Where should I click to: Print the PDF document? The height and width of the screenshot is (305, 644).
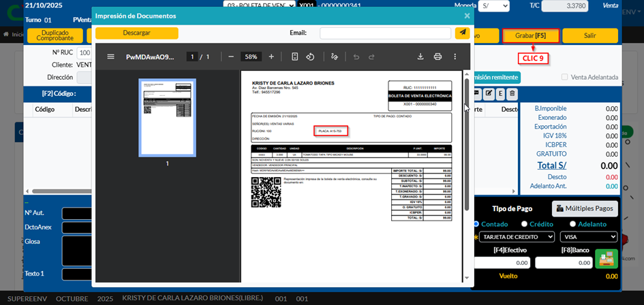click(438, 57)
